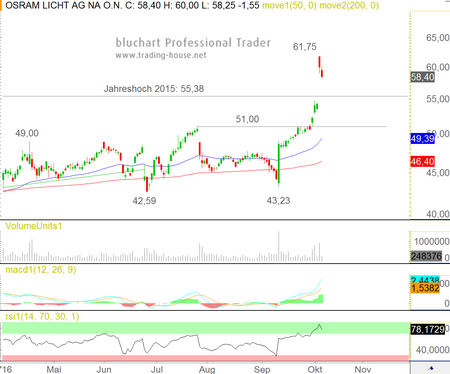Click the volume value tag 248376

point(426,256)
